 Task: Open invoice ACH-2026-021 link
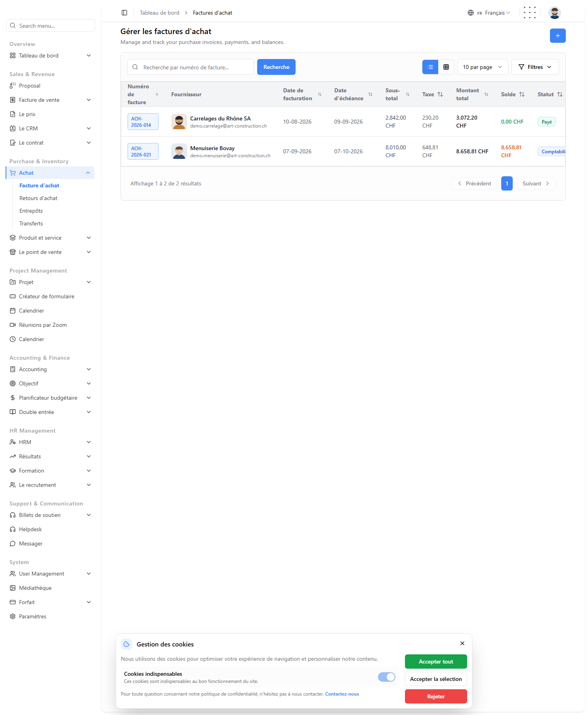143,151
